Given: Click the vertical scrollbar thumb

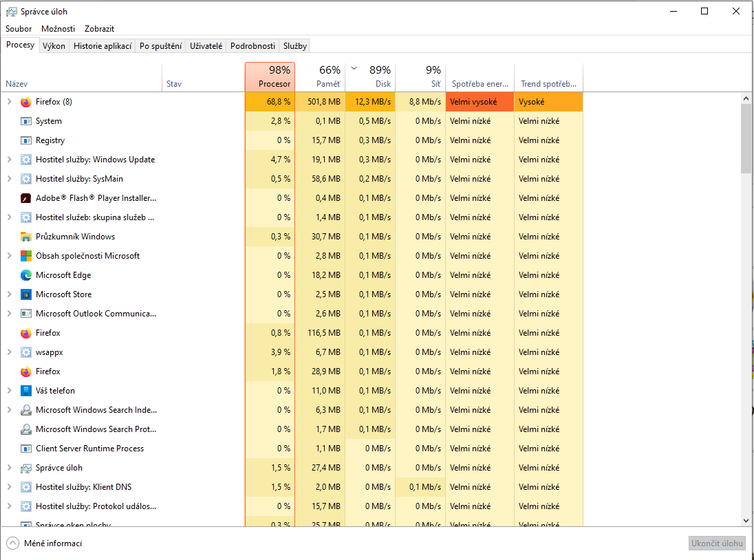Looking at the screenshot, I should click(x=746, y=138).
